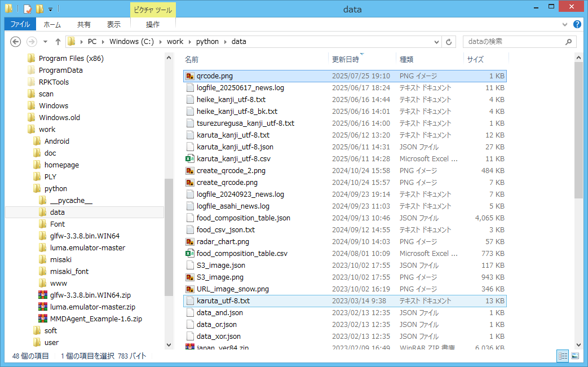Click the Properties icon in Quick Access Toolbar

coord(27,9)
